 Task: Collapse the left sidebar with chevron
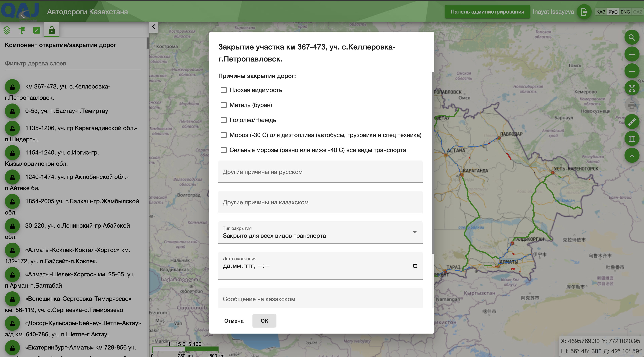coord(154,27)
